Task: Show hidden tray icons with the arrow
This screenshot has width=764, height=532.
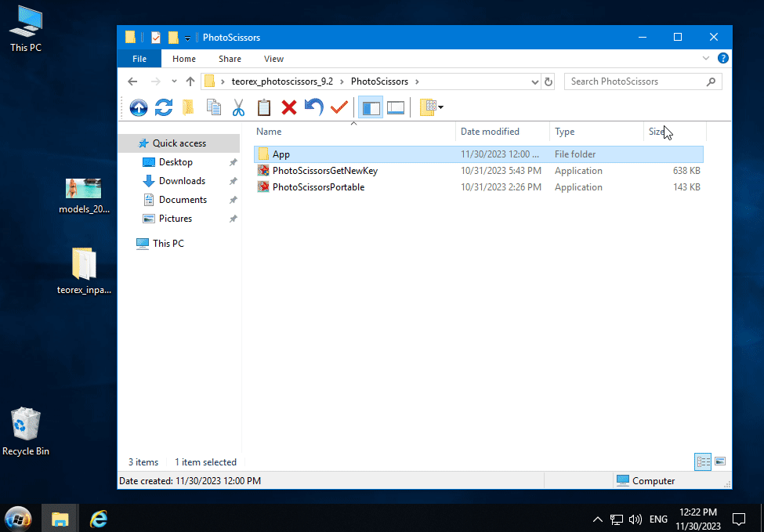Action: click(x=598, y=519)
